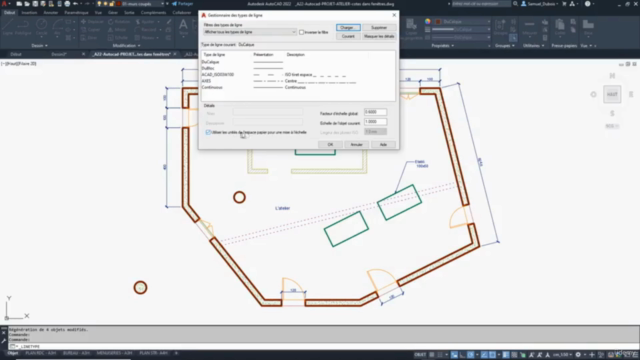The width and height of the screenshot is (640, 360).
Task: Switch to the PLAN RDC layout tab
Action: coord(40,353)
